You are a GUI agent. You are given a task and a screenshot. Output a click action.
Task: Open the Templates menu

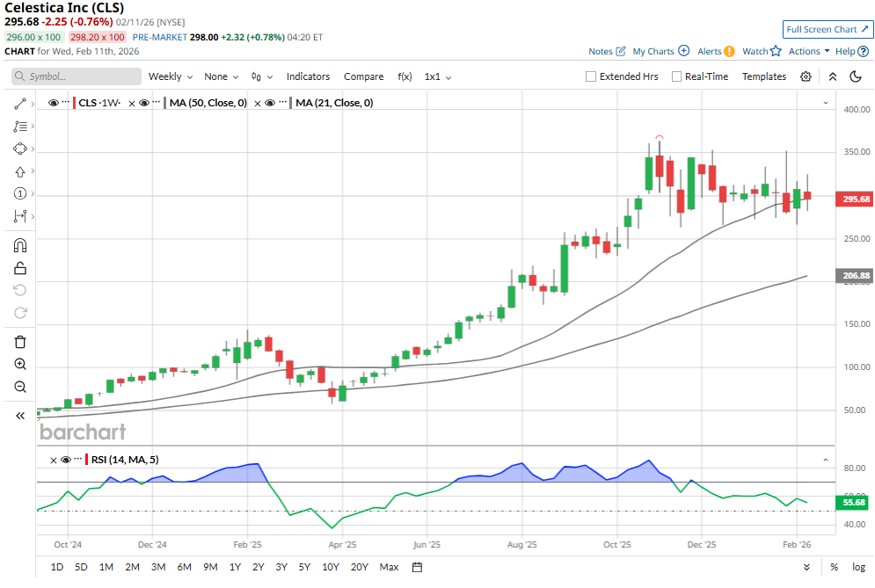coord(764,76)
